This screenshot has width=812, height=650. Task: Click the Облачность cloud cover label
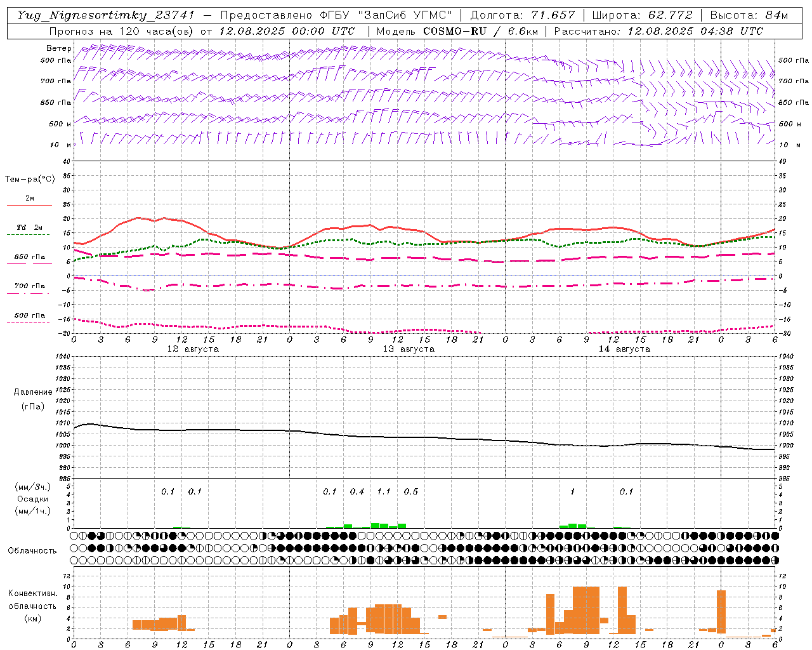32,550
